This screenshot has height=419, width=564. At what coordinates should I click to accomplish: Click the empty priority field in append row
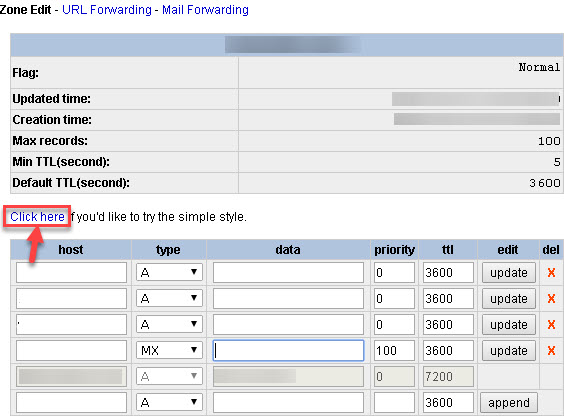coord(394,402)
